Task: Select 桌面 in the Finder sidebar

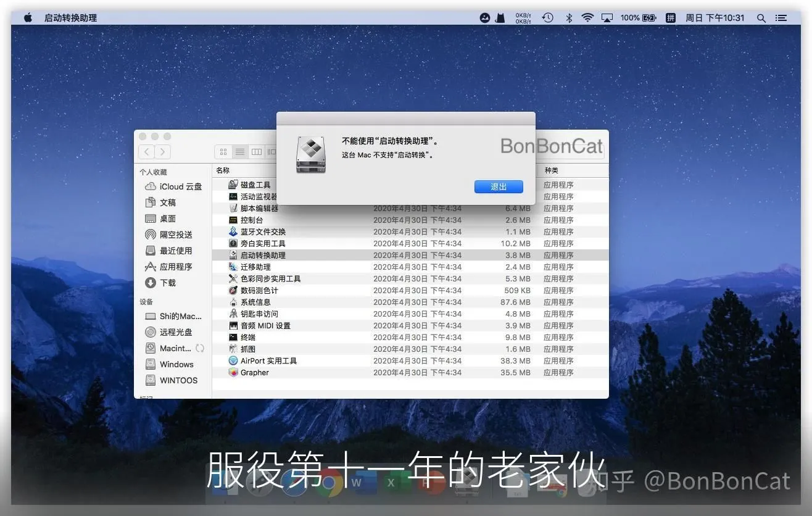Action: pos(160,218)
